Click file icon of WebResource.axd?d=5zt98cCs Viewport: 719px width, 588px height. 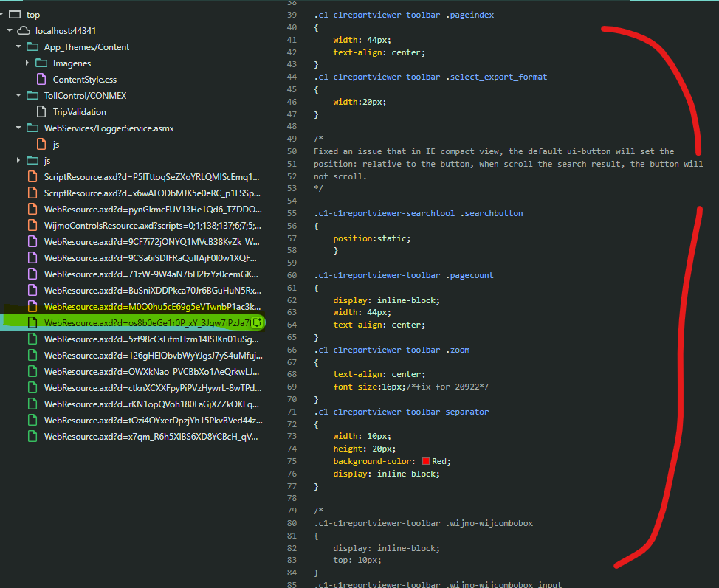[x=32, y=339]
